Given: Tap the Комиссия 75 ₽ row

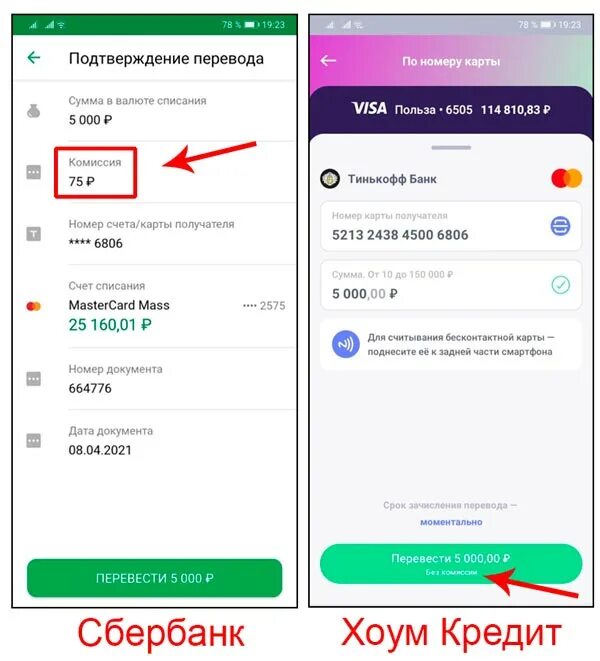Looking at the screenshot, I should (x=154, y=172).
